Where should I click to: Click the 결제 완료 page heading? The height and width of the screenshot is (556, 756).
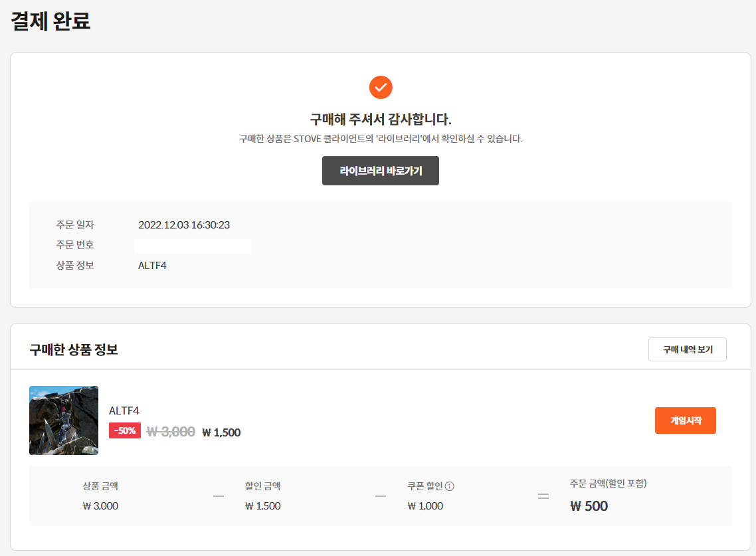50,21
